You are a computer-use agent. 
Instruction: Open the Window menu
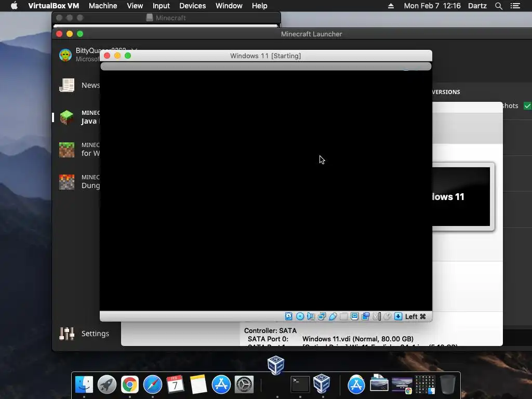pyautogui.click(x=229, y=6)
